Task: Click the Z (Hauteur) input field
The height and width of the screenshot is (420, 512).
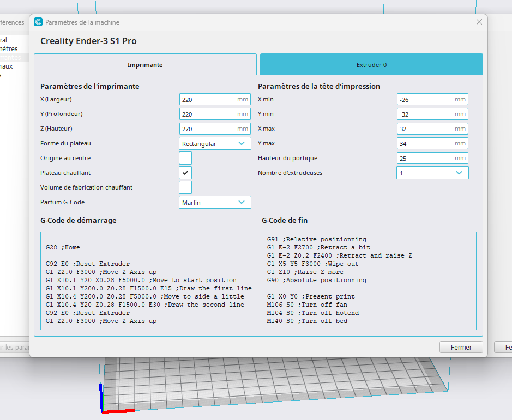Action: (x=207, y=129)
